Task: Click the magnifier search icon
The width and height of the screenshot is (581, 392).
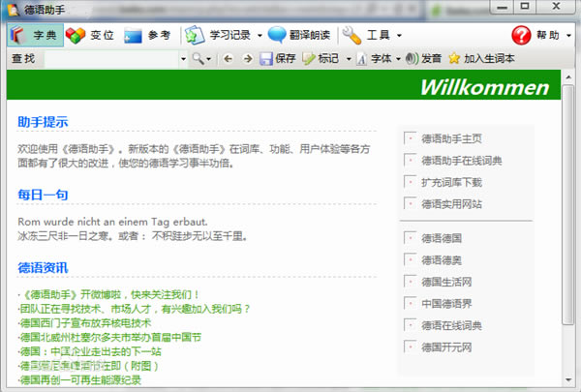Action: [198, 58]
